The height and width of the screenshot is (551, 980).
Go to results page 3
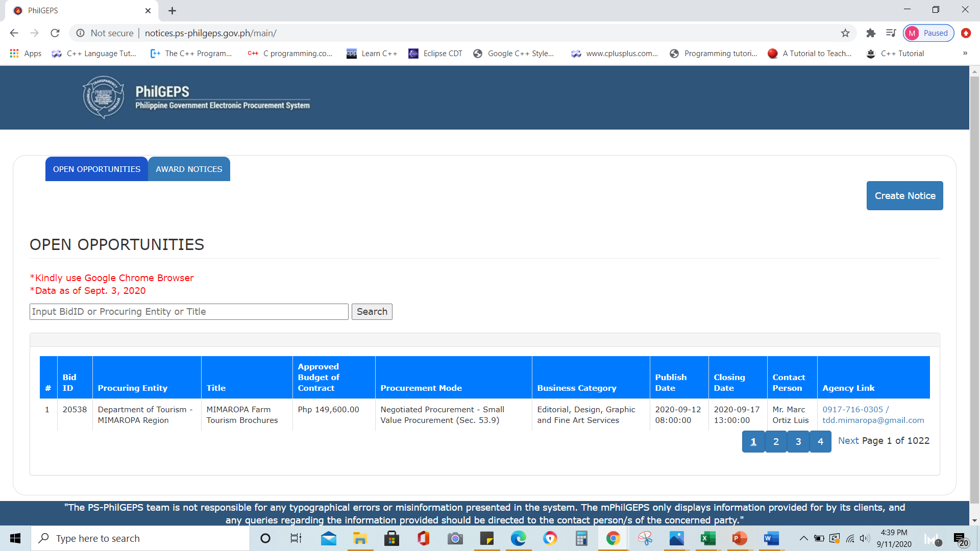pyautogui.click(x=798, y=441)
